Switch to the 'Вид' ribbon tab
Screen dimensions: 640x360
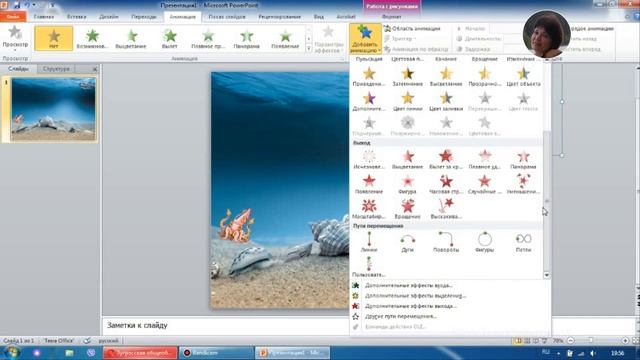(319, 17)
